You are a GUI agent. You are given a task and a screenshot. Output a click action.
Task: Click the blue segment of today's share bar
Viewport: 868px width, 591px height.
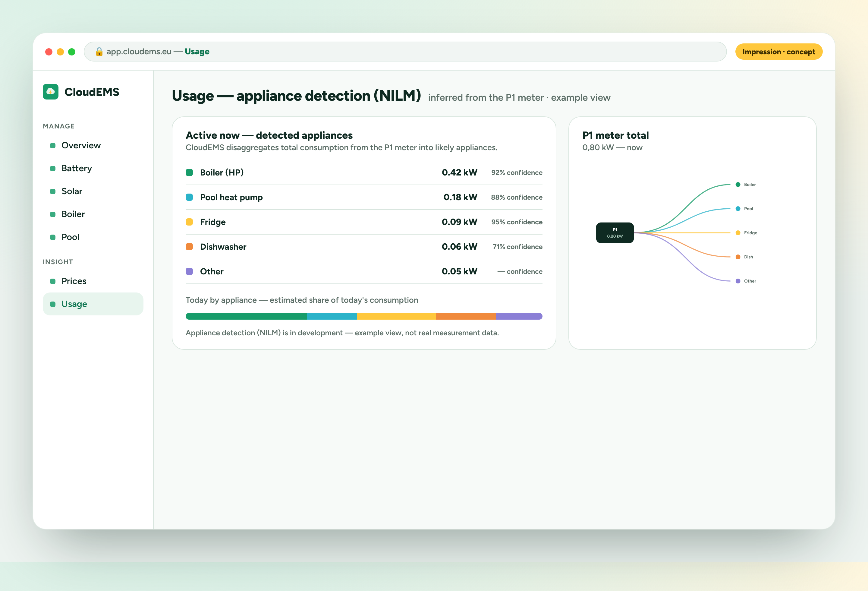[x=332, y=316]
